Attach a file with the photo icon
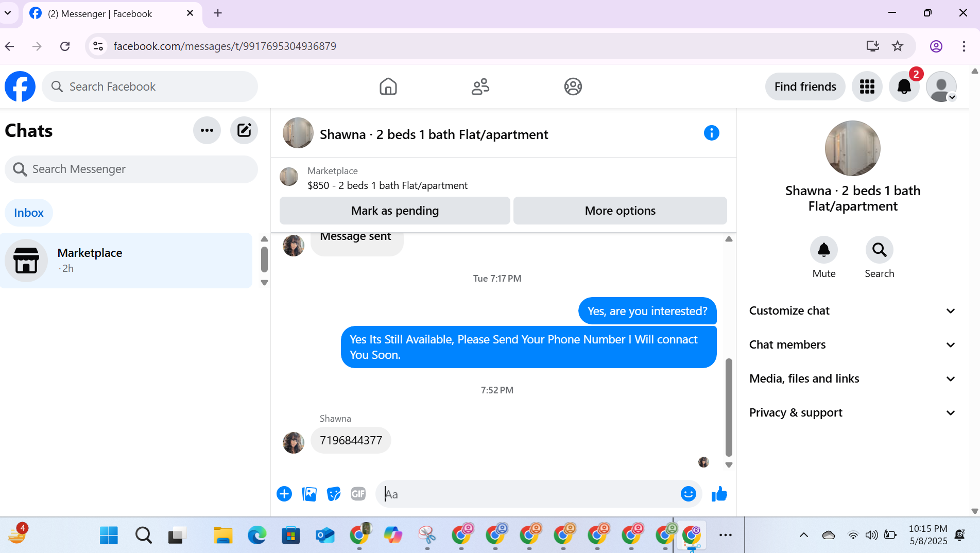 [x=309, y=494]
